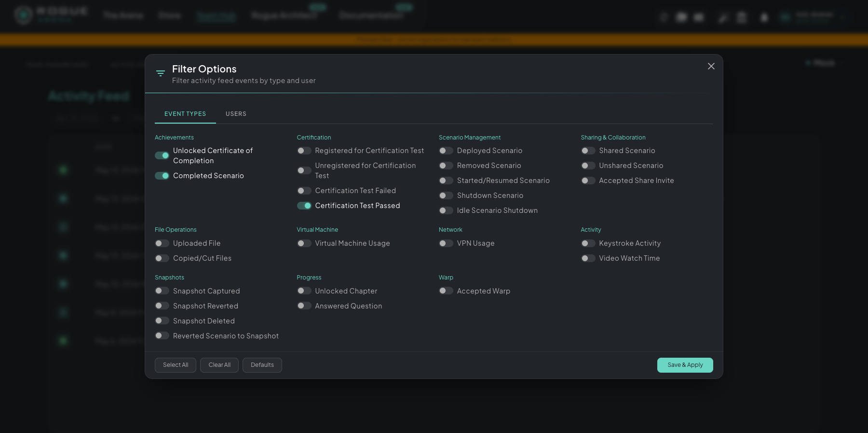Viewport: 868px width, 433px height.
Task: Toggle the Copied/Cut Files switch
Action: click(162, 258)
